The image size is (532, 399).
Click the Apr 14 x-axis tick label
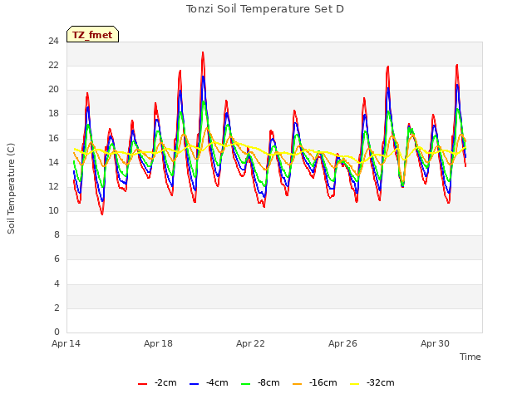tap(66, 343)
